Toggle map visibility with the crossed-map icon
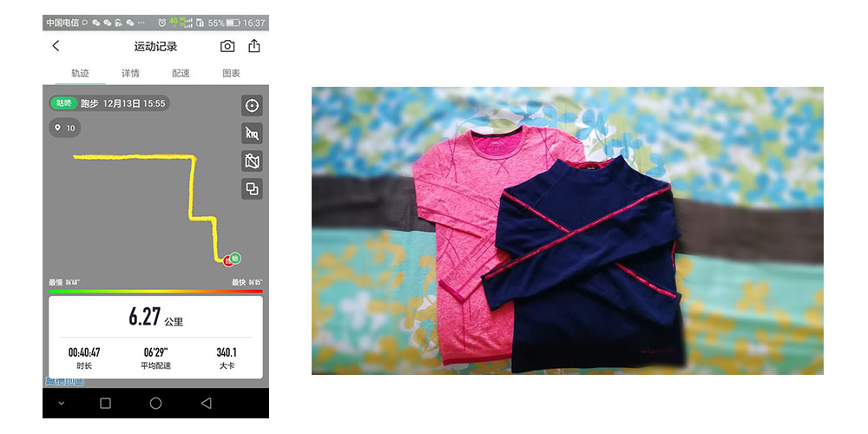 pos(252,161)
